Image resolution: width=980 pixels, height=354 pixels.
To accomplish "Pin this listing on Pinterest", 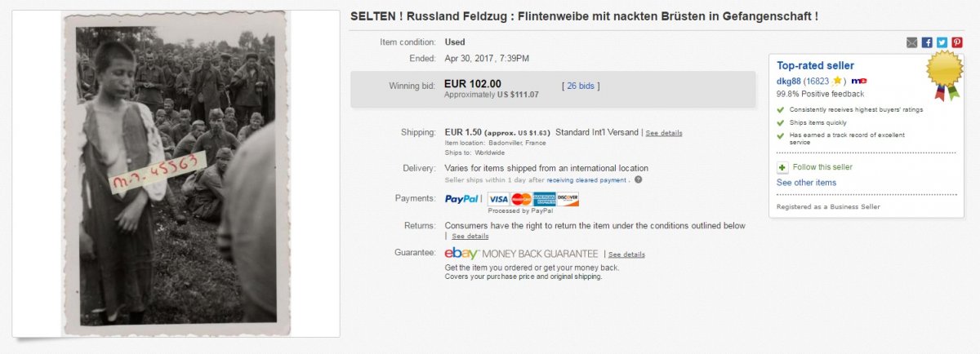I will [x=956, y=42].
